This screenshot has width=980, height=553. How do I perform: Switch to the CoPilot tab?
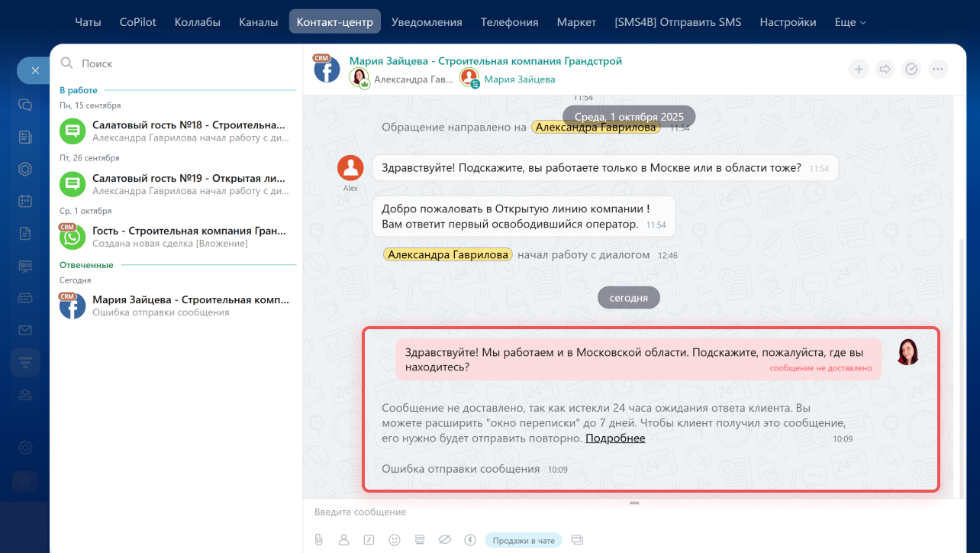point(138,22)
